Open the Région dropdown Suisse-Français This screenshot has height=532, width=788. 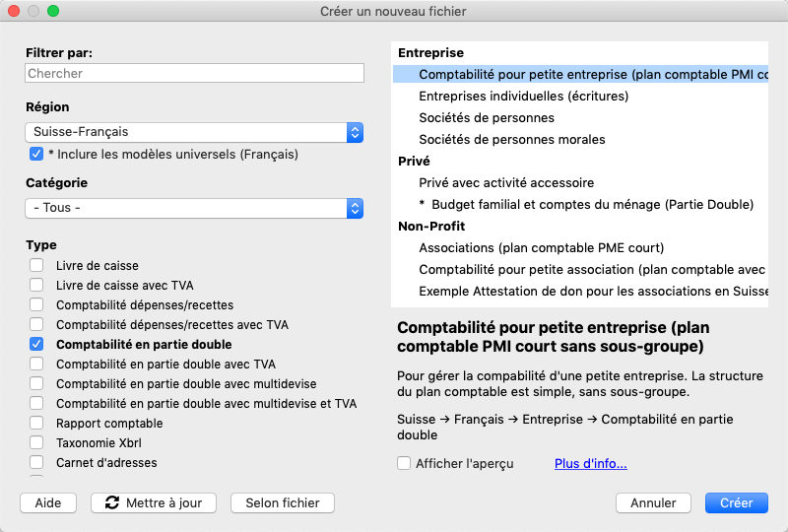(x=194, y=132)
